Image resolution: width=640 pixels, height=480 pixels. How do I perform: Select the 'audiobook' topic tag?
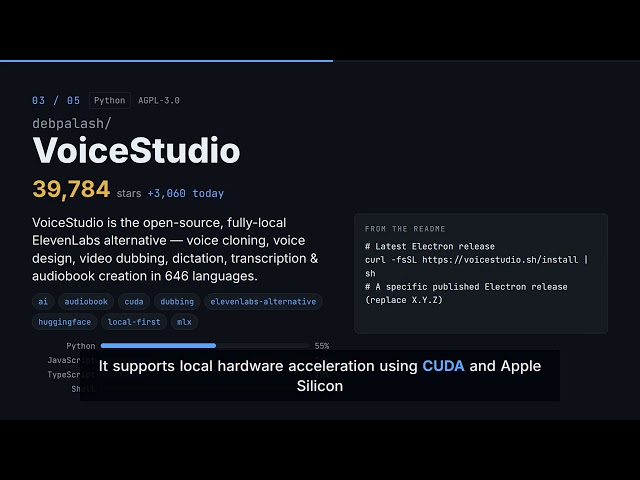[x=86, y=302]
